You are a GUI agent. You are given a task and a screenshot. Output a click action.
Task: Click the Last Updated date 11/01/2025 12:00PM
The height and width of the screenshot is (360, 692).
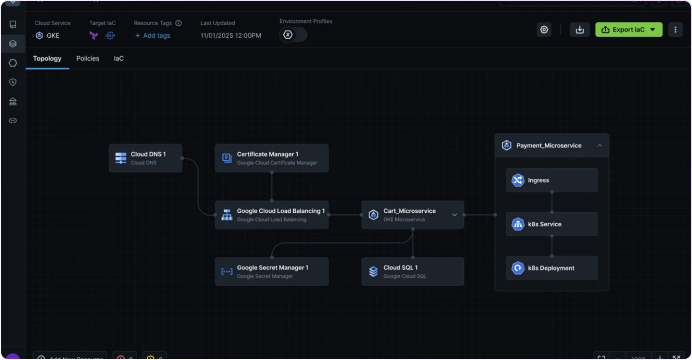(231, 36)
